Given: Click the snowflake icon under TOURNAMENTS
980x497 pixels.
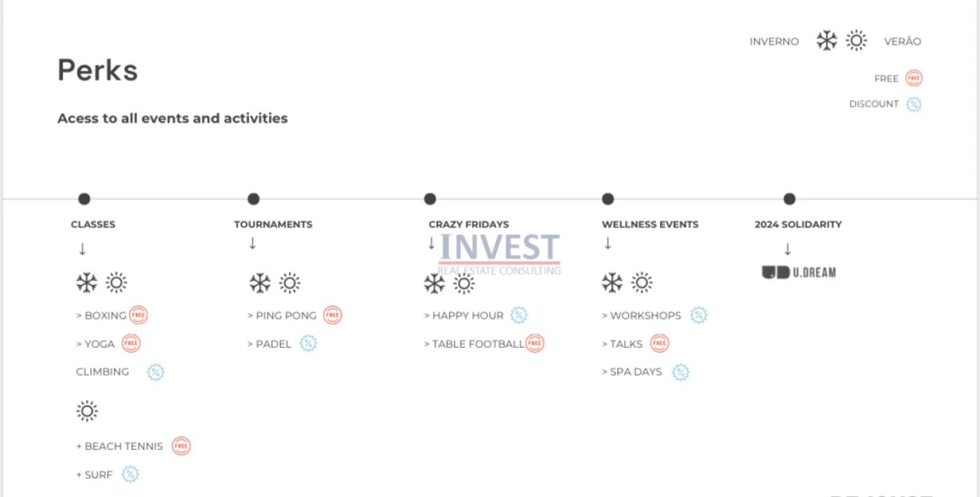Looking at the screenshot, I should (260, 283).
